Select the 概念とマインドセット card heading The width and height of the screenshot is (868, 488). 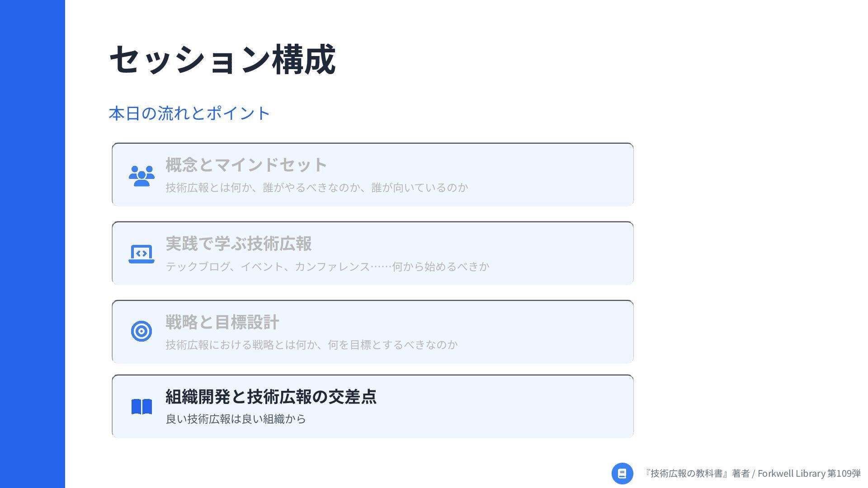pyautogui.click(x=246, y=165)
